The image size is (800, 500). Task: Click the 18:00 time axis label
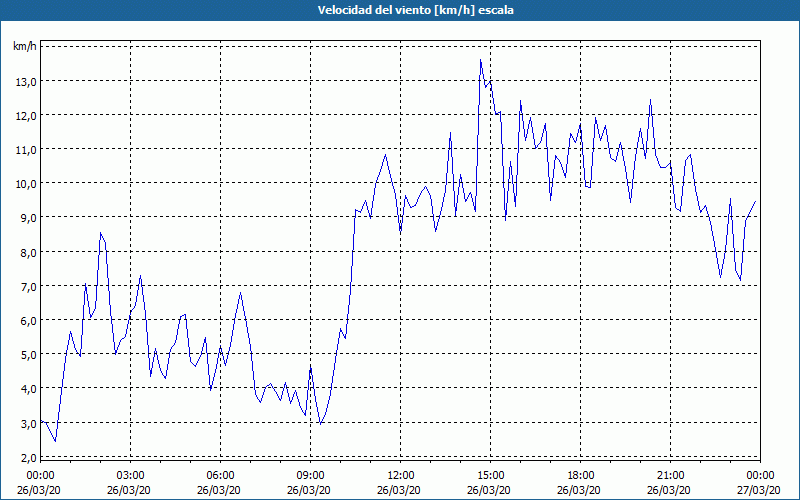point(581,475)
